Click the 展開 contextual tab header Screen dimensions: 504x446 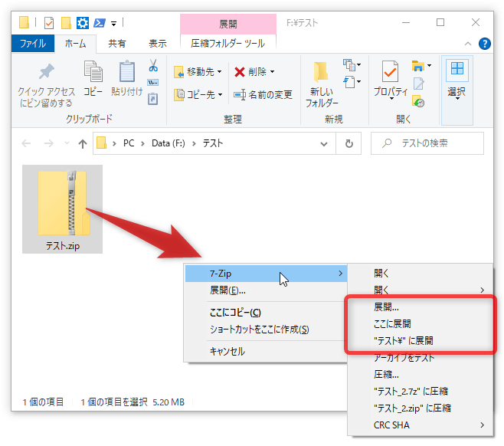tap(228, 24)
